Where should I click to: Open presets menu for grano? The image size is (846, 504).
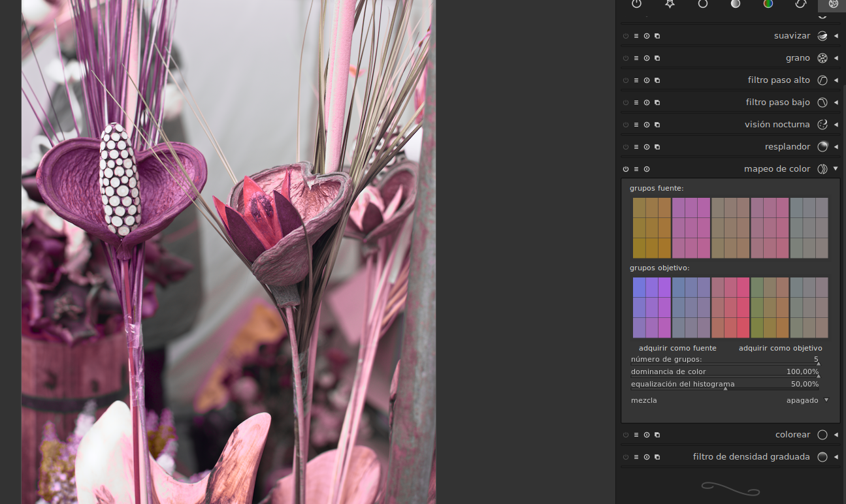636,58
